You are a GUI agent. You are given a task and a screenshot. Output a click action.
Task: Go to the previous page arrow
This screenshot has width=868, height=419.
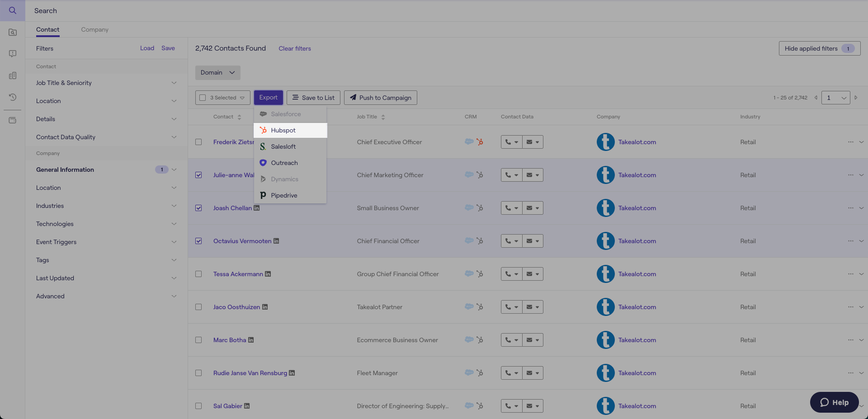click(x=816, y=98)
